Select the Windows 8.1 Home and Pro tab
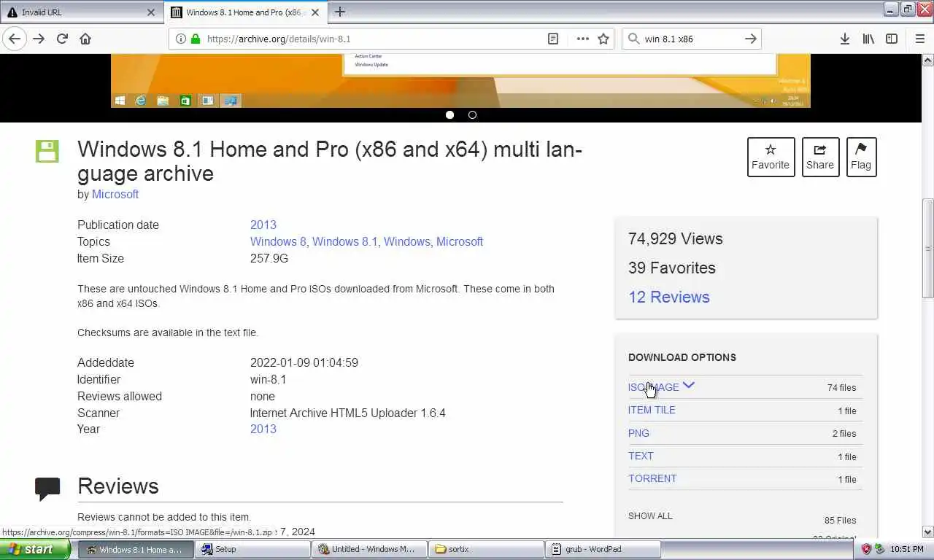The height and width of the screenshot is (560, 934). [246, 12]
